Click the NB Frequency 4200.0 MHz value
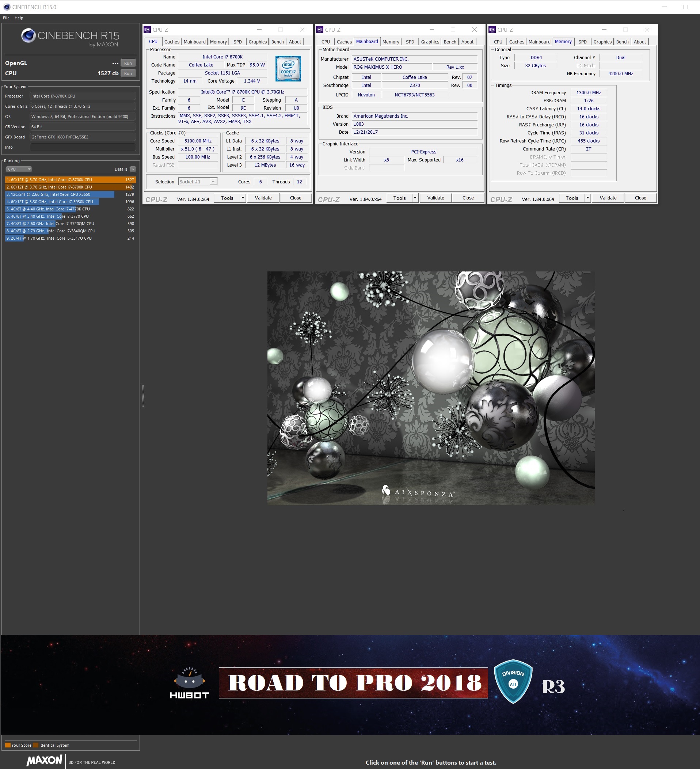This screenshot has width=700, height=769. (x=620, y=74)
